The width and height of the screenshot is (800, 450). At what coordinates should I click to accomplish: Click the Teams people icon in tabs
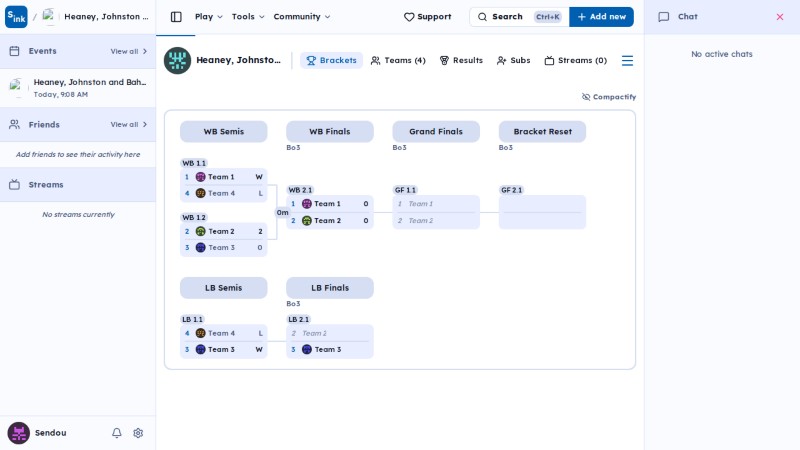(x=376, y=61)
